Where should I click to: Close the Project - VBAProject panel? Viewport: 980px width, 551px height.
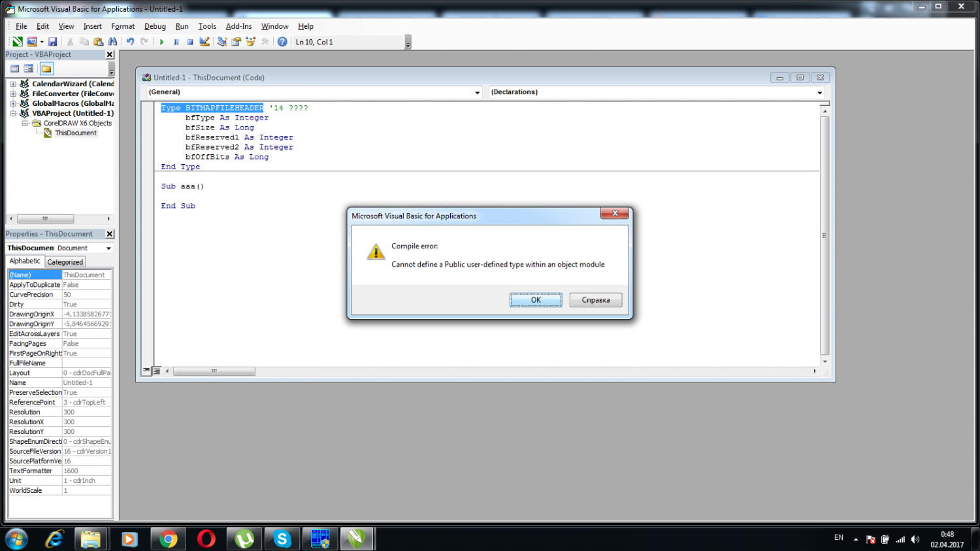(x=110, y=55)
